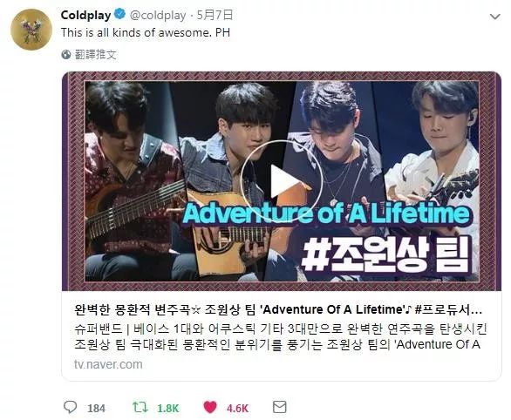
Task: Open the Korean link card title
Action: [278, 309]
